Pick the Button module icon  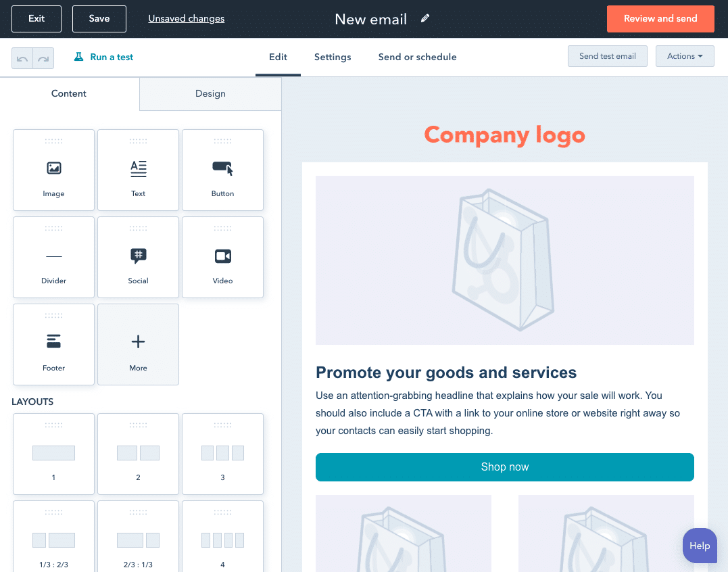[x=222, y=170]
